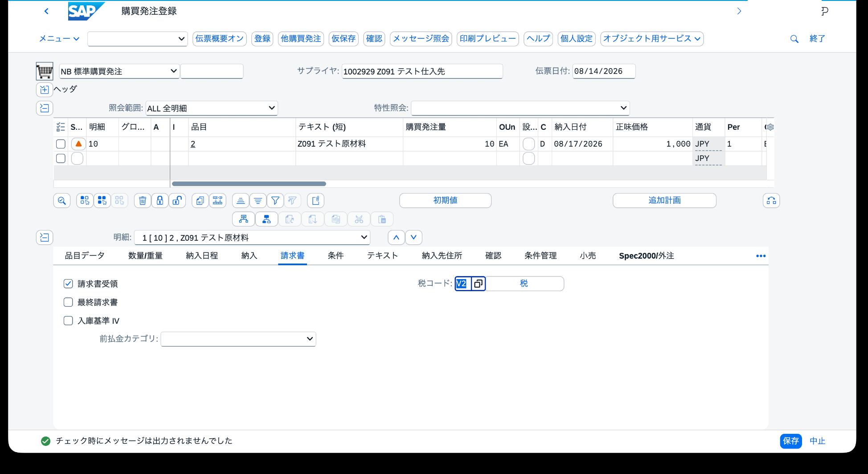The width and height of the screenshot is (868, 474).
Task: Click the mass change item icon
Action: click(218, 201)
